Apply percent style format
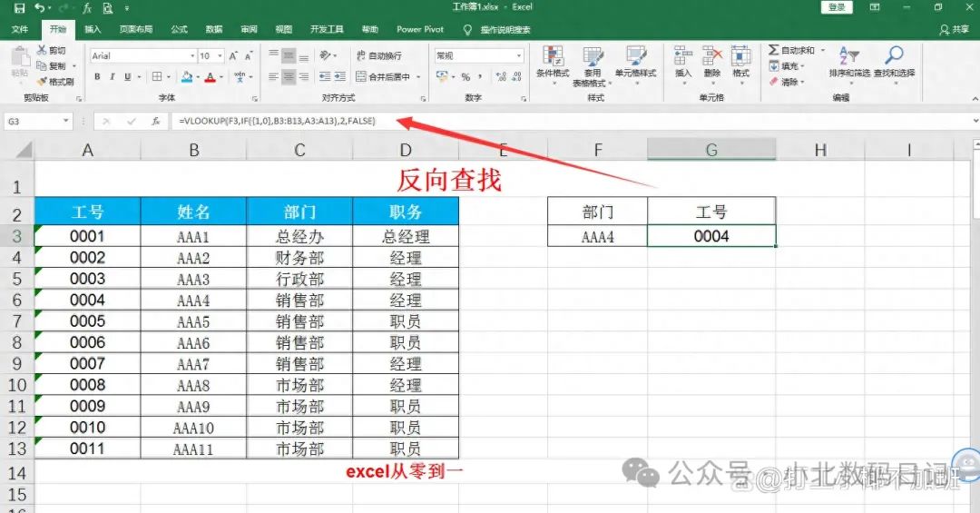The image size is (980, 513). pos(465,76)
